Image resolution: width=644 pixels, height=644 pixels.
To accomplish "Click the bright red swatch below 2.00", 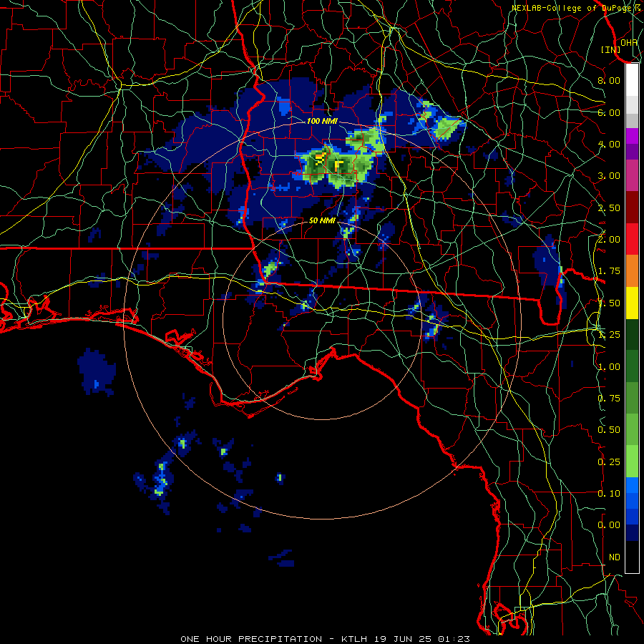I will pos(632,239).
